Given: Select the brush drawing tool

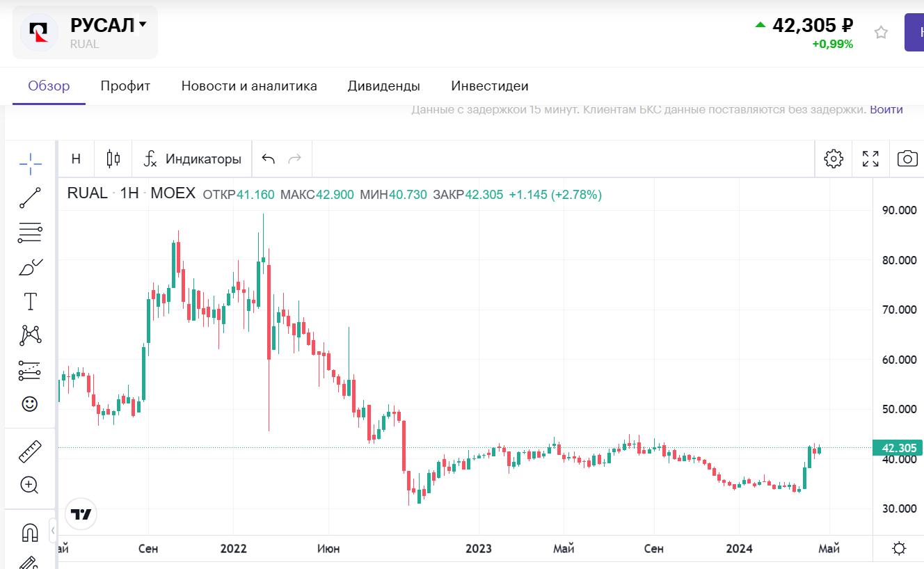Looking at the screenshot, I should (30, 267).
